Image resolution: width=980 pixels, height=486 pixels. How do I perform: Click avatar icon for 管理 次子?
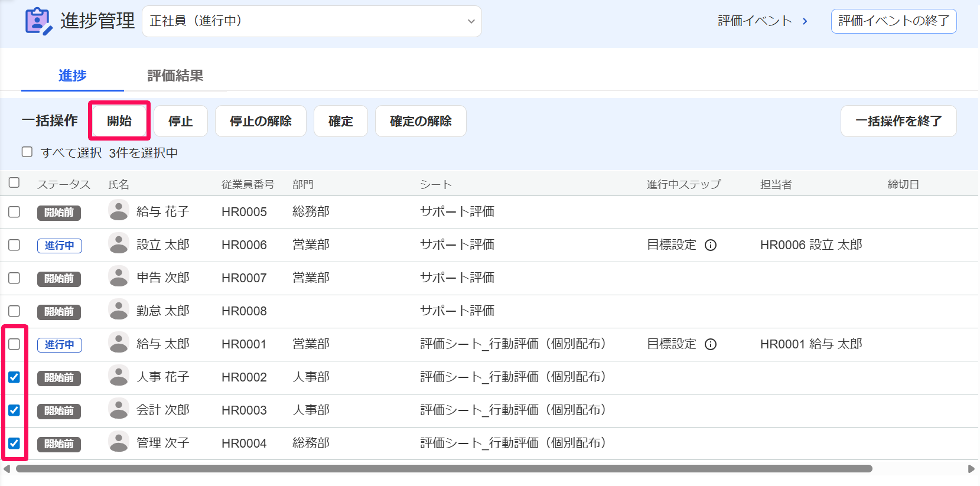coord(119,442)
